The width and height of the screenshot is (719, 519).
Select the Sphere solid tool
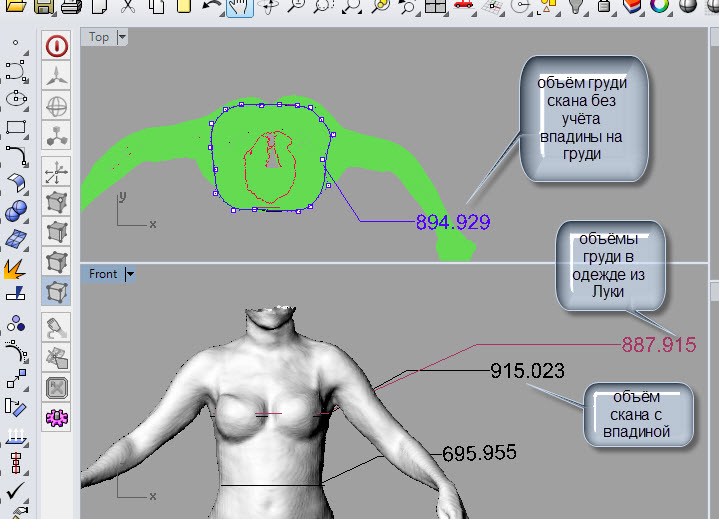(16, 210)
